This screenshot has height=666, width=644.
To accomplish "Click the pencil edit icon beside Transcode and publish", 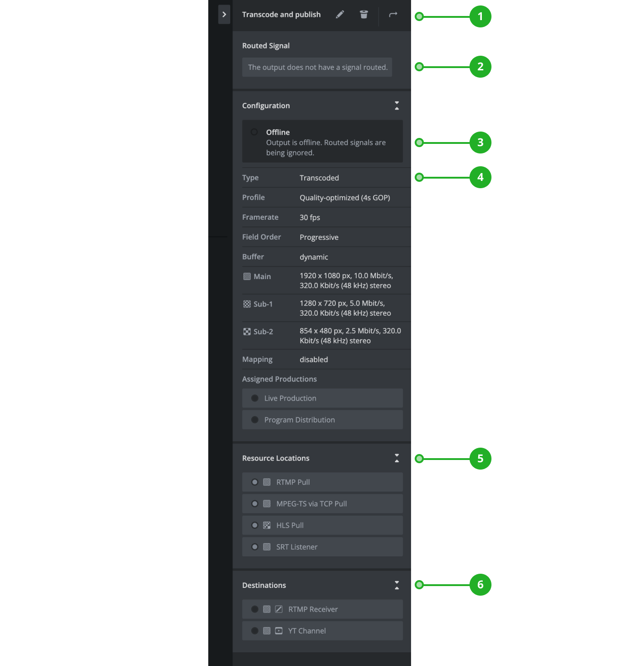I will click(340, 14).
